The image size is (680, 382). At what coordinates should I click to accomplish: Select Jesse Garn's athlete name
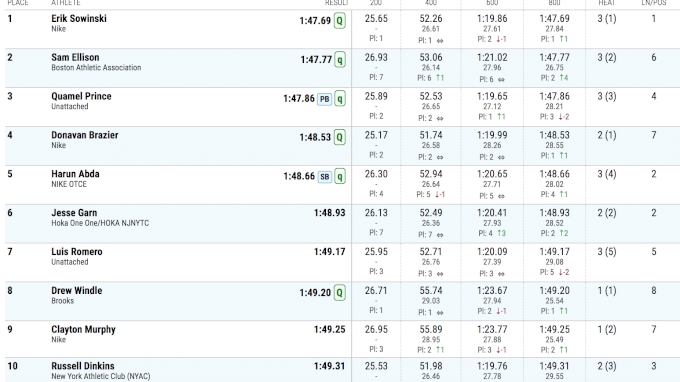tap(74, 213)
